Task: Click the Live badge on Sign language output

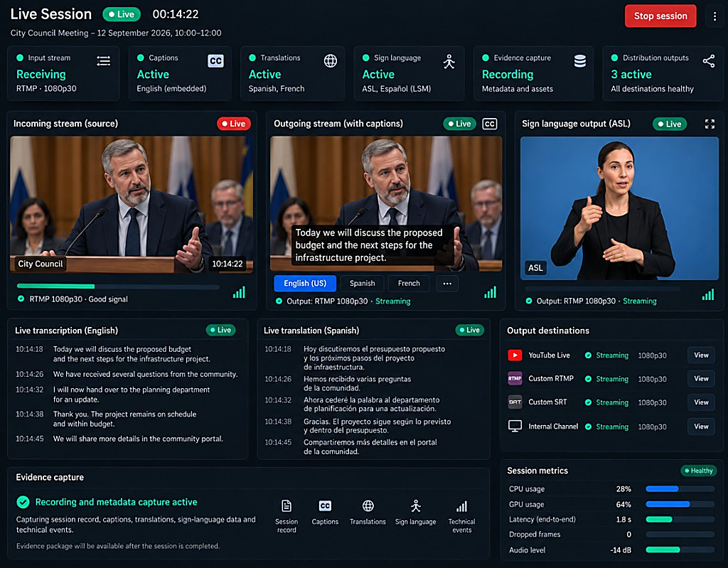Action: pyautogui.click(x=670, y=124)
